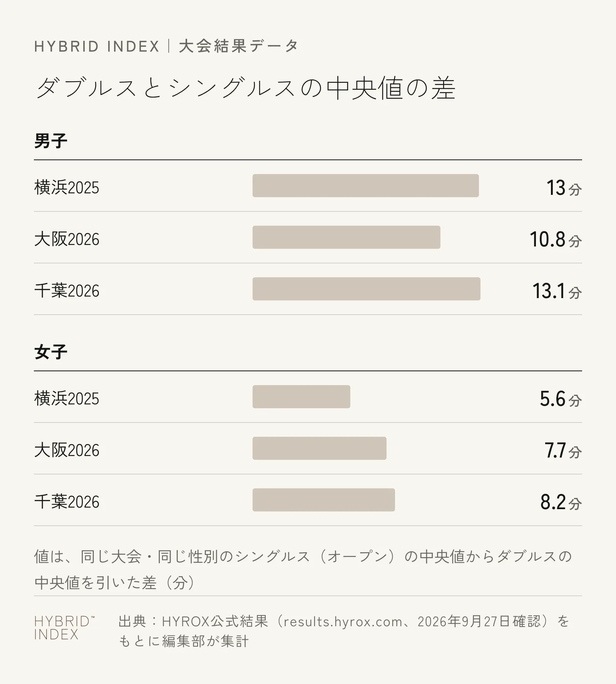Select the 女子 section heading

point(51,352)
